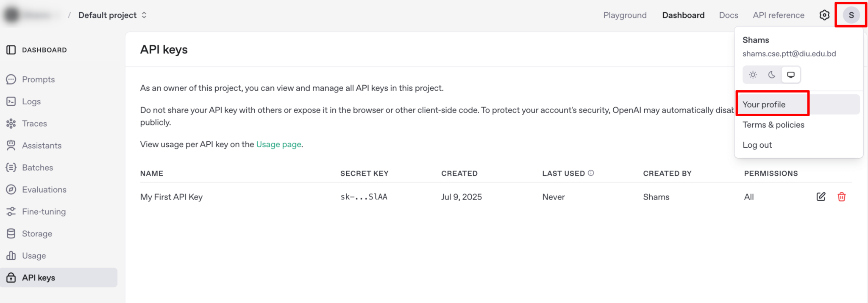This screenshot has height=303, width=868.
Task: Click the S profile avatar menu
Action: 851,15
